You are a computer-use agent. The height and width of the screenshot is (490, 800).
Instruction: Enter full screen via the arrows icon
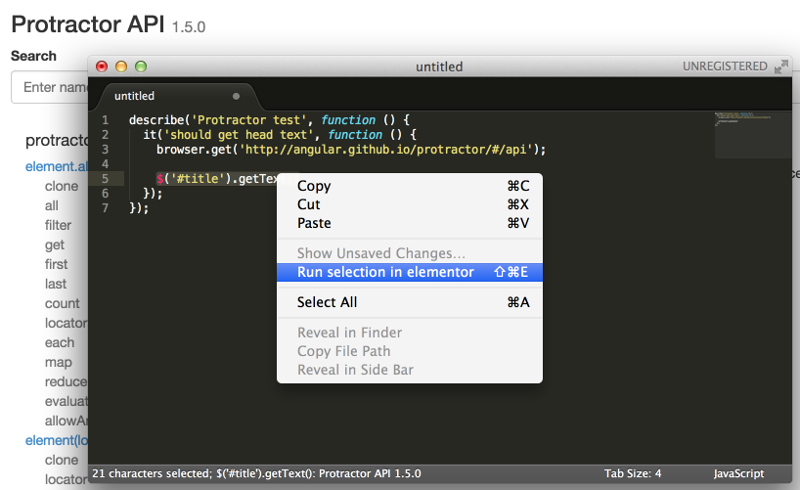click(x=781, y=66)
